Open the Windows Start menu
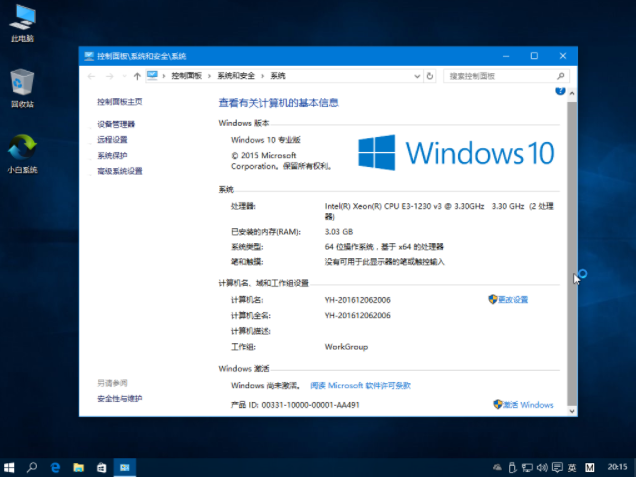The height and width of the screenshot is (478, 636). pyautogui.click(x=9, y=468)
